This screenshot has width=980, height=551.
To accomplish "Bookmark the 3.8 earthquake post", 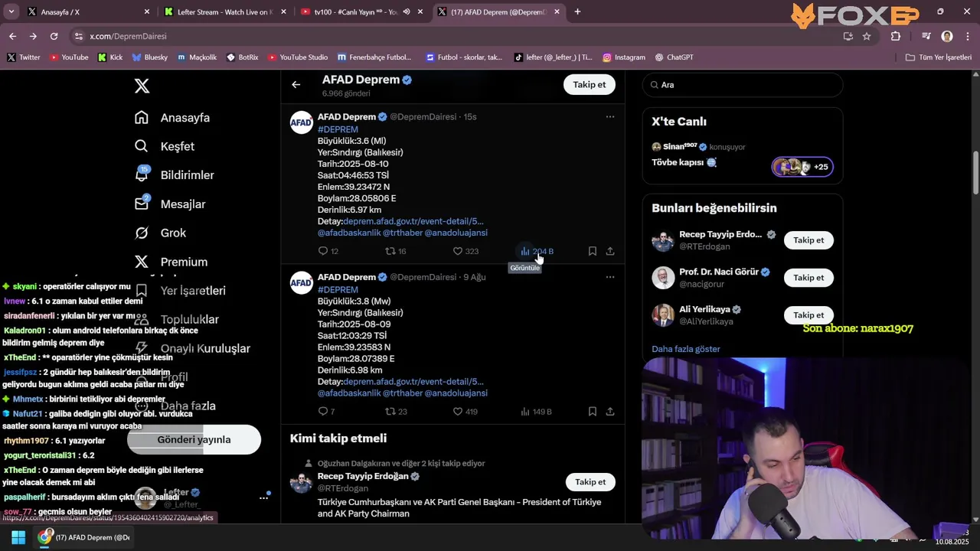I will pos(592,412).
